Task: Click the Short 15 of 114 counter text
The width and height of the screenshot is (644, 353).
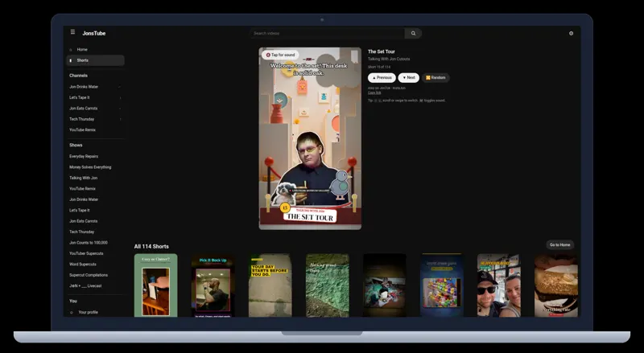Action: (x=378, y=67)
